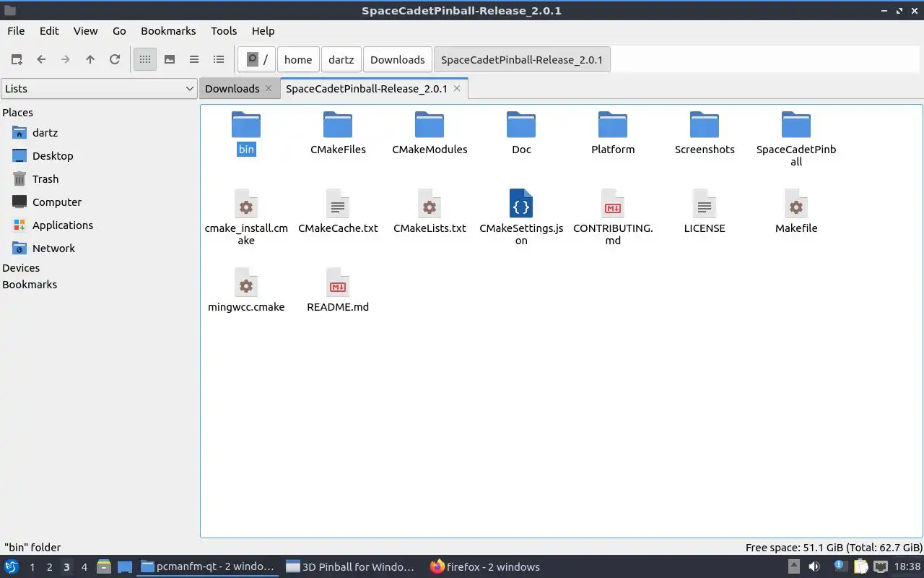
Task: Navigate to 'Downloads' in path bar
Action: (398, 60)
